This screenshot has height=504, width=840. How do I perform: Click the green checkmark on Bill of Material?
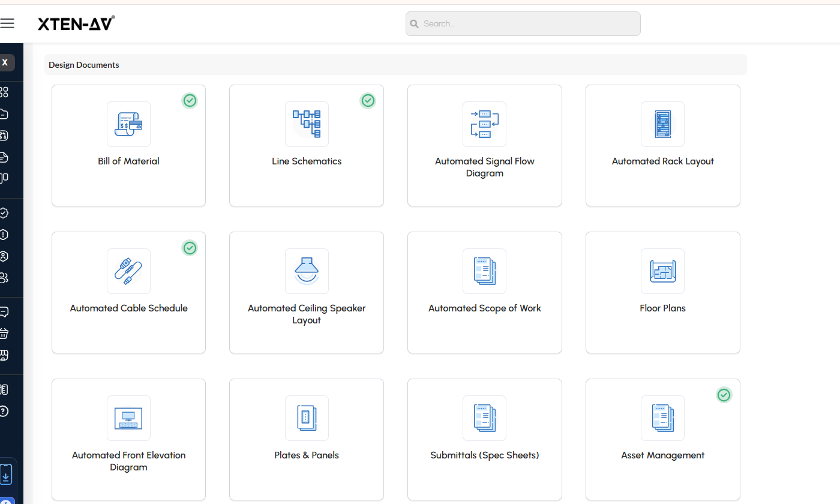[190, 101]
